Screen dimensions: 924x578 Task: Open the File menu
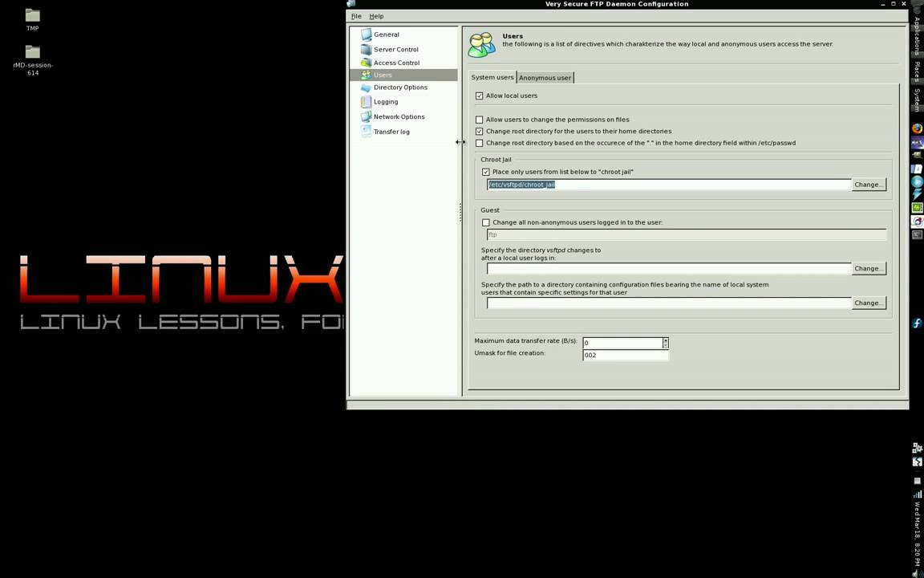click(356, 17)
